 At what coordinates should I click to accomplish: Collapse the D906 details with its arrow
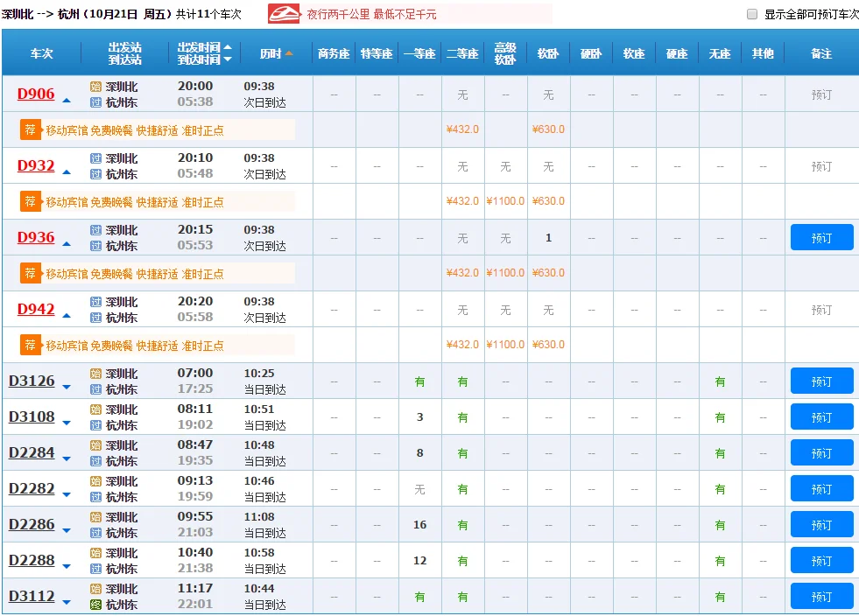click(67, 99)
